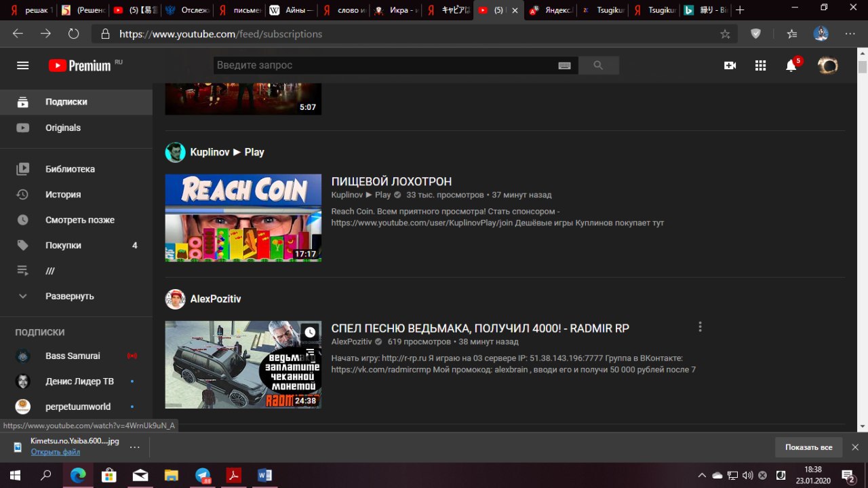Open the tracking prevention shield icon

point(755,33)
